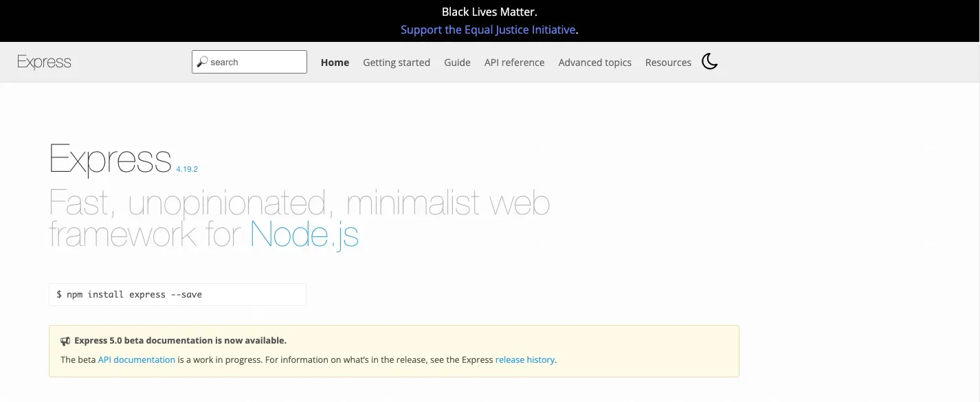Image resolution: width=980 pixels, height=402 pixels.
Task: Click the Express 5.0 beta announcement title
Action: click(180, 340)
